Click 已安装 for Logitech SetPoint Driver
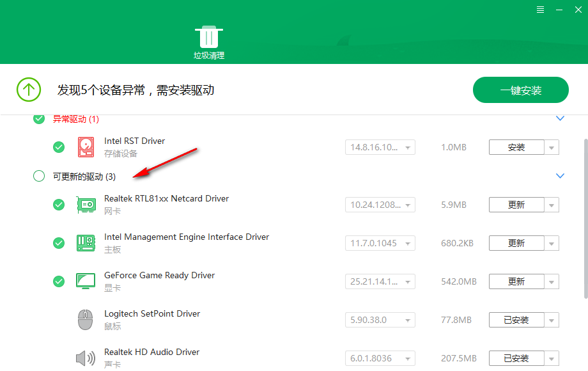The width and height of the screenshot is (588, 371). pos(516,320)
